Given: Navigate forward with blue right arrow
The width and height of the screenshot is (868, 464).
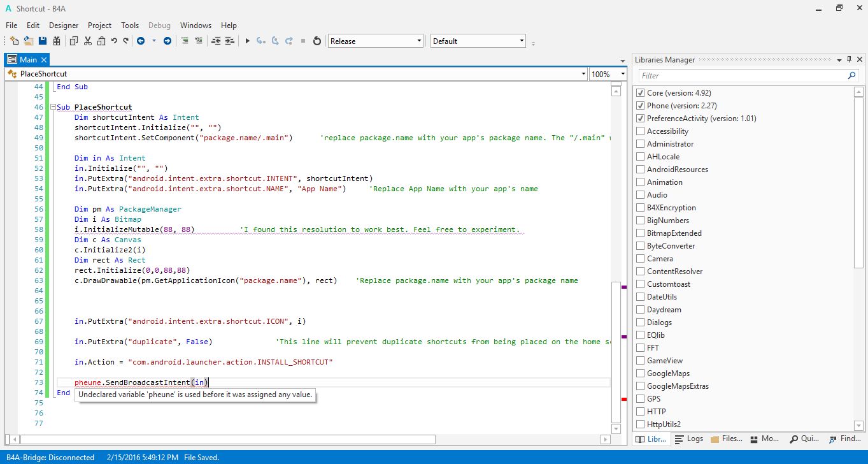Looking at the screenshot, I should pos(167,41).
